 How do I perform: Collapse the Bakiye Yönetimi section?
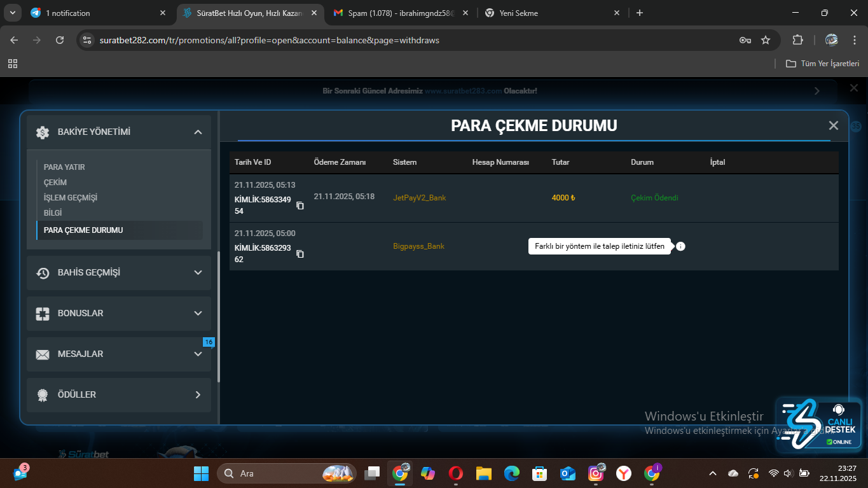point(198,132)
